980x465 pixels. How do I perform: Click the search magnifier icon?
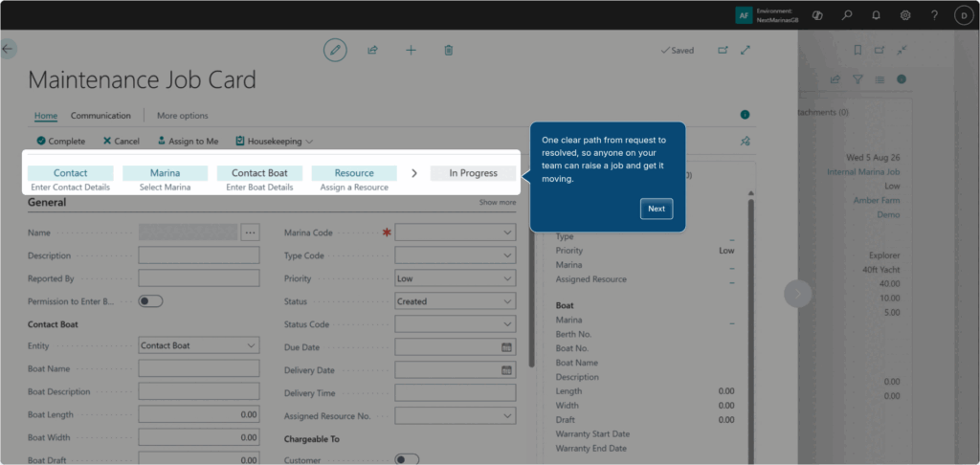coord(847,15)
